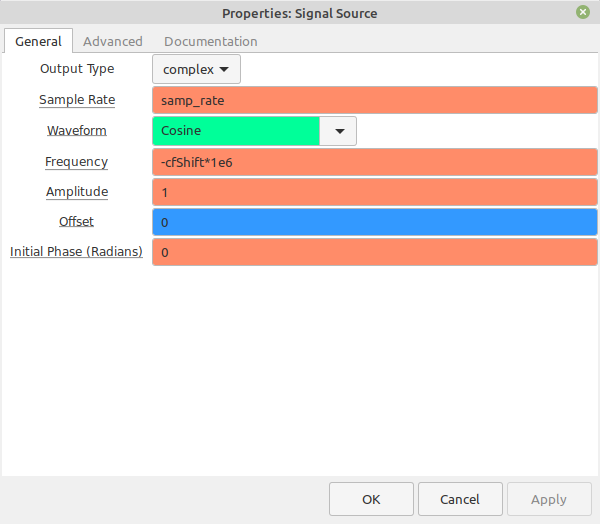Click the Waveform label
The height and width of the screenshot is (524, 600).
[77, 131]
